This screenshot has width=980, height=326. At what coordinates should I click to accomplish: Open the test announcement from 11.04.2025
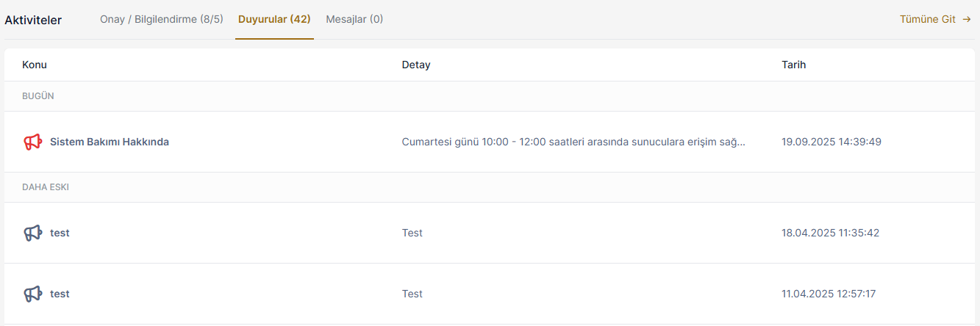[x=60, y=294]
